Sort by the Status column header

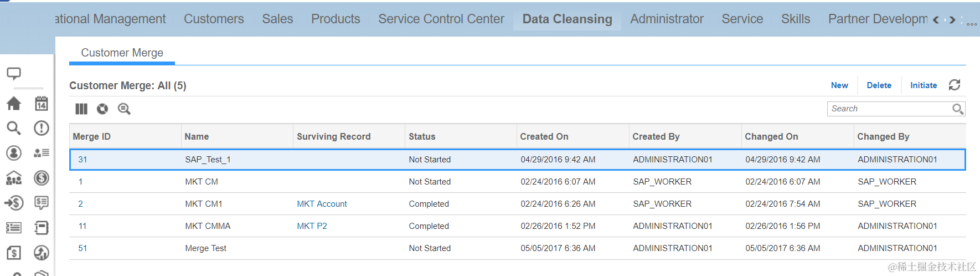tap(422, 137)
